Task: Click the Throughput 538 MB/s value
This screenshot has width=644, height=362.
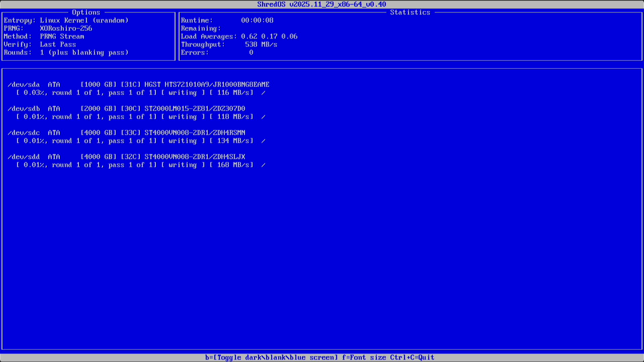Action: tap(261, 44)
